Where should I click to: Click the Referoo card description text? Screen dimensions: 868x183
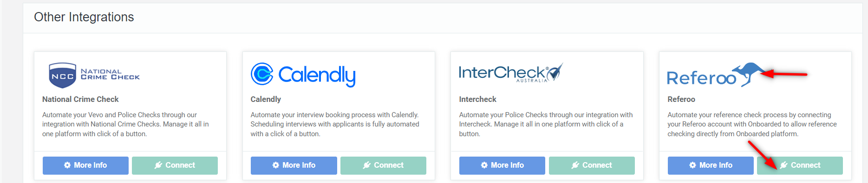tap(752, 124)
